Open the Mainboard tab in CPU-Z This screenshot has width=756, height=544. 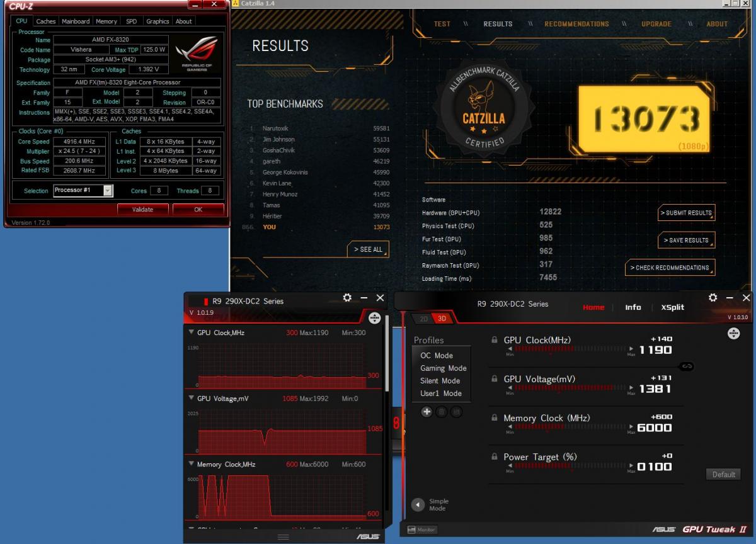pyautogui.click(x=76, y=21)
